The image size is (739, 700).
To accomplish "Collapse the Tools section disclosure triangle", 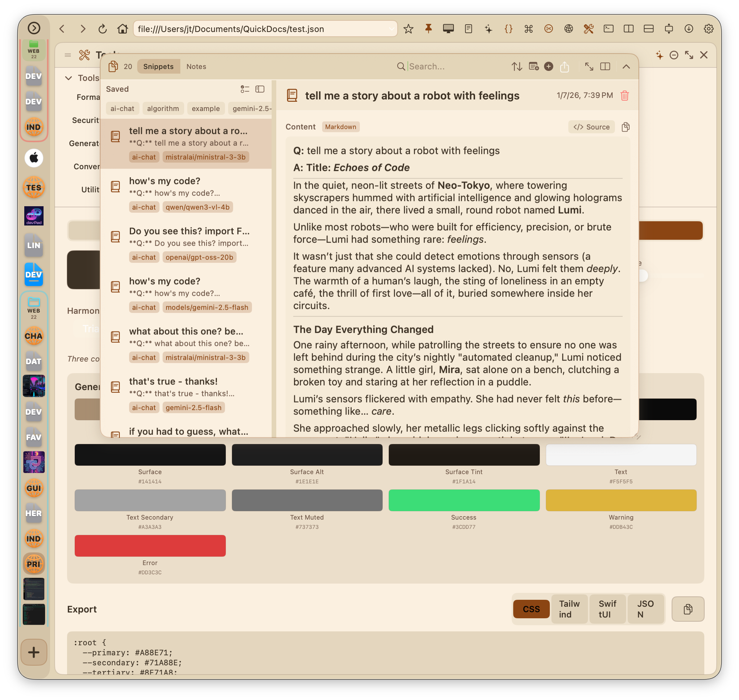I will click(69, 78).
